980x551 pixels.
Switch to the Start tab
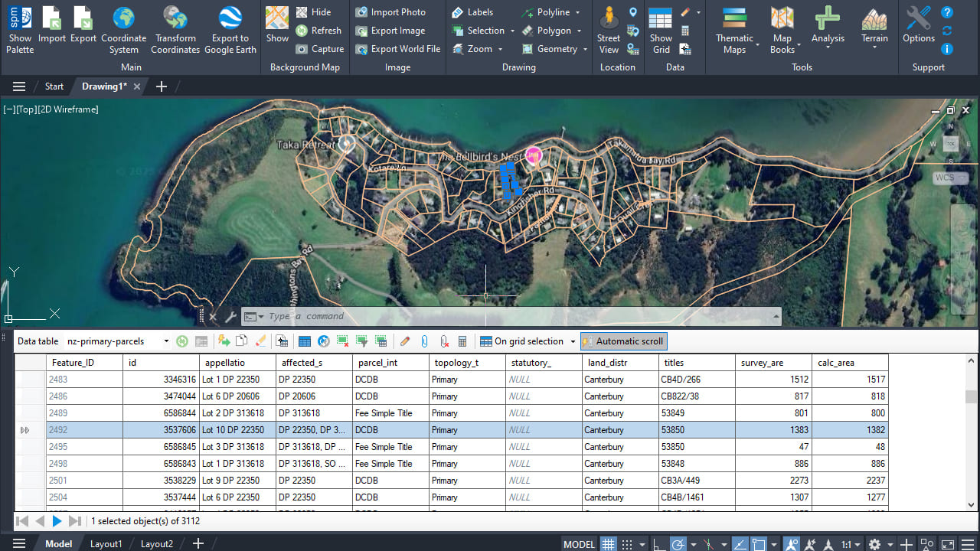point(54,86)
